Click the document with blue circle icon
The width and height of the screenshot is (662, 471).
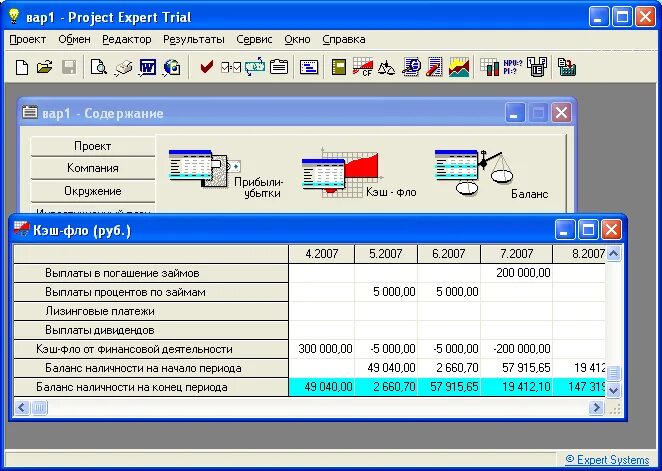coord(411,67)
